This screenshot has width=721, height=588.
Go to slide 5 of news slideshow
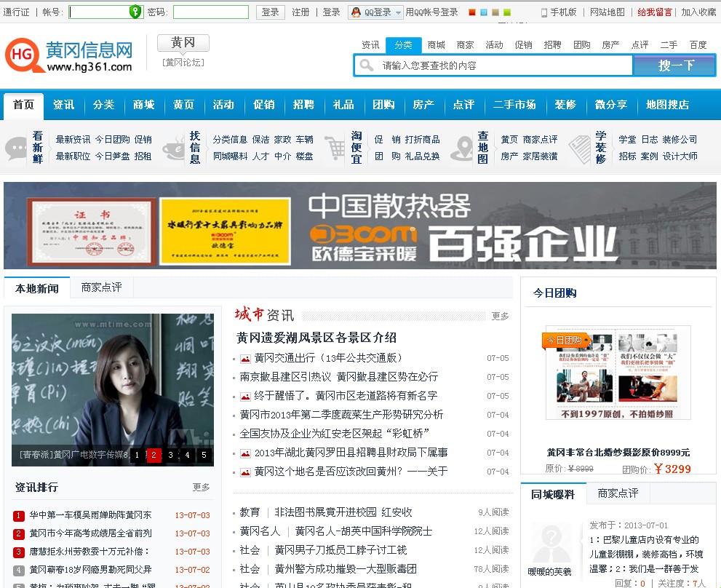204,455
